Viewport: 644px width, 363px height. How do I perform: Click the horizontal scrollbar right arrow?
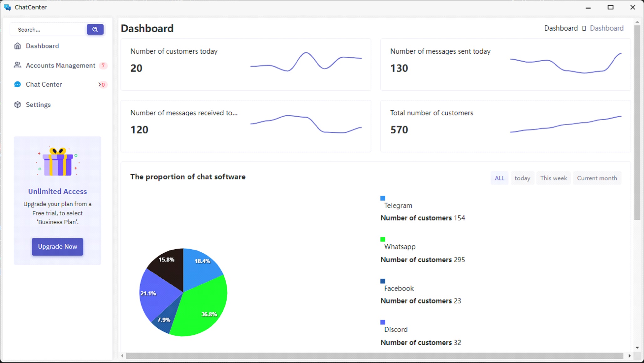(629, 356)
